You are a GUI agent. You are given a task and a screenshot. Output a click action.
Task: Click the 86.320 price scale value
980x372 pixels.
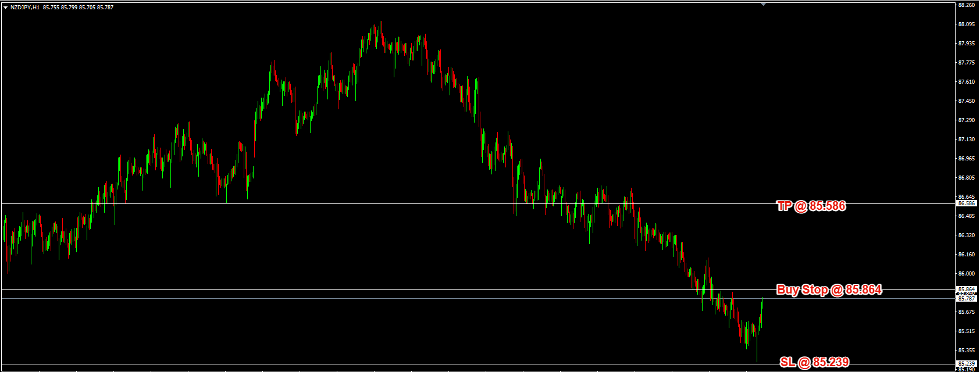[966, 235]
